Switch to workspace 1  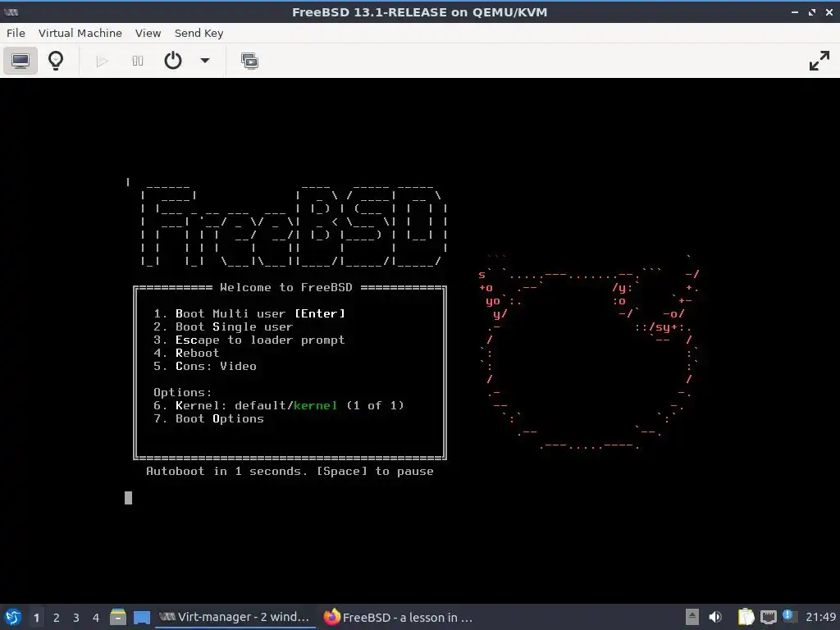click(36, 618)
